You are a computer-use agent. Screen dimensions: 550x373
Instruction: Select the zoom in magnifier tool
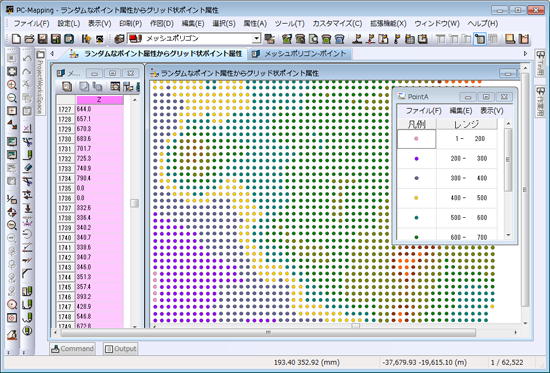(x=12, y=85)
